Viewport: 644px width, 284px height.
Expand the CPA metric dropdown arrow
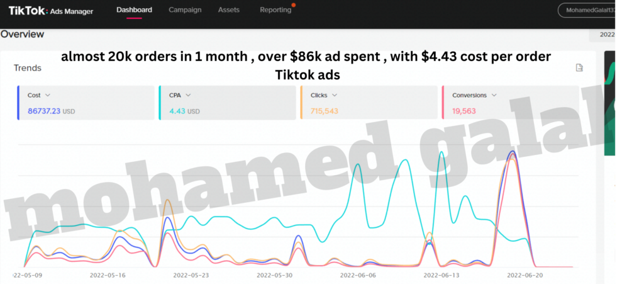(x=188, y=95)
